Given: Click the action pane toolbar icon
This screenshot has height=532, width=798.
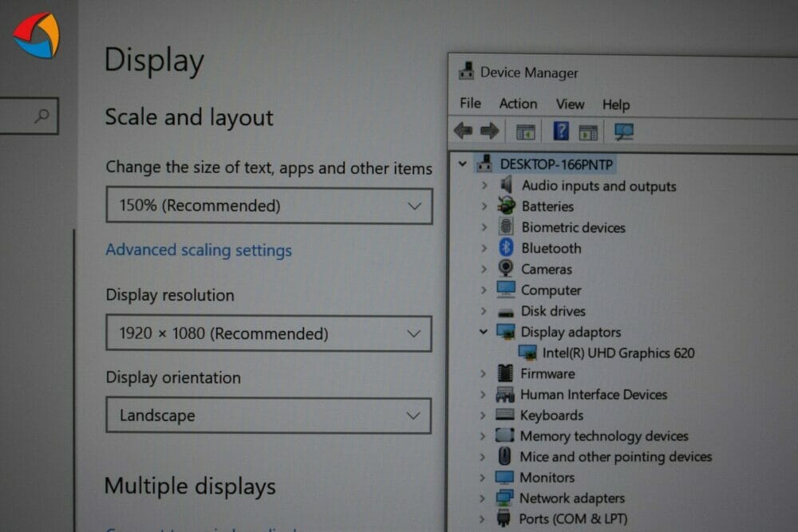Looking at the screenshot, I should pos(588,132).
